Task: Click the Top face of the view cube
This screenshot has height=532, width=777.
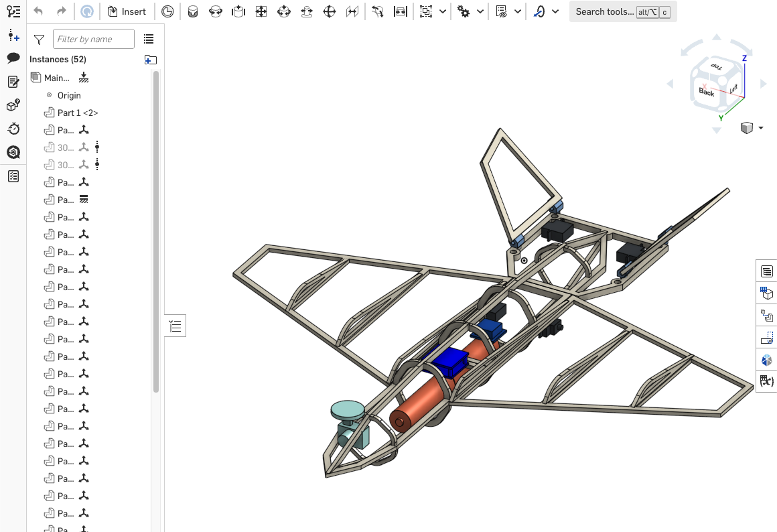Action: (x=717, y=66)
